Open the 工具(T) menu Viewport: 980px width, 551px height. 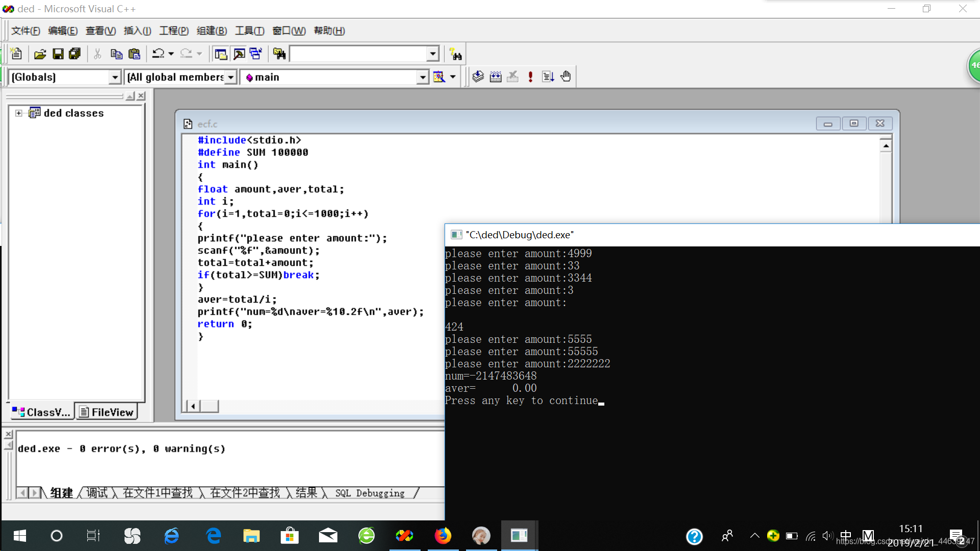pyautogui.click(x=250, y=31)
